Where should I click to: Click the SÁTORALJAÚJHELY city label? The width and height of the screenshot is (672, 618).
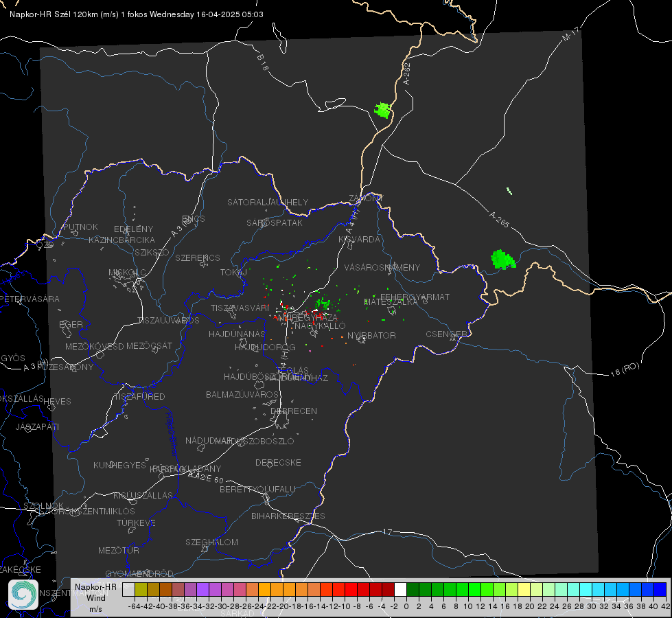point(268,202)
